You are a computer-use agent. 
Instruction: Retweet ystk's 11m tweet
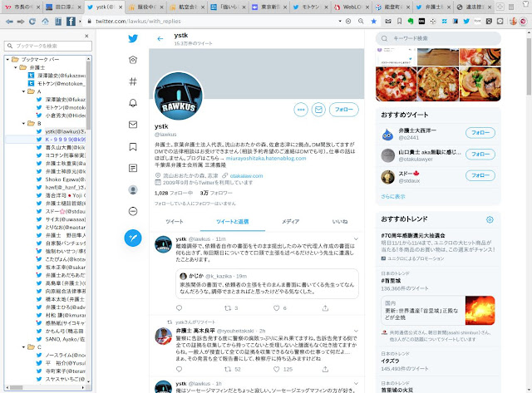228,308
